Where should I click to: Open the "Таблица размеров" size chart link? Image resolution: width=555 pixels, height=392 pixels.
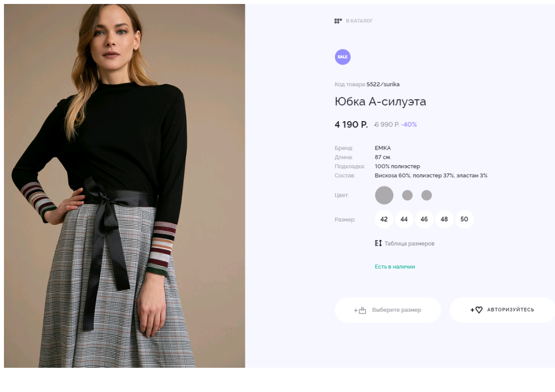409,243
